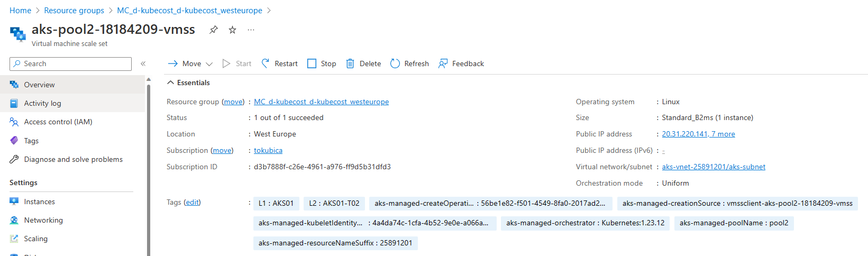Open the Feedback panel
This screenshot has width=868, height=256.
pos(461,63)
